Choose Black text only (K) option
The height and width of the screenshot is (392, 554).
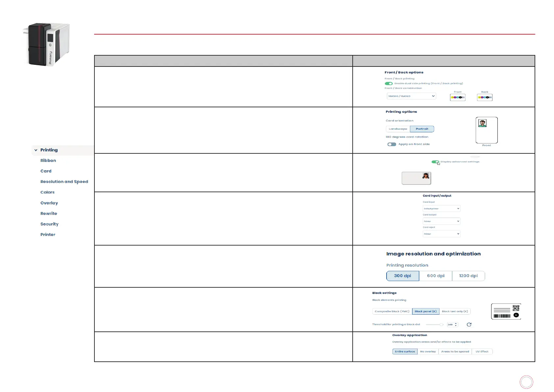(x=455, y=311)
